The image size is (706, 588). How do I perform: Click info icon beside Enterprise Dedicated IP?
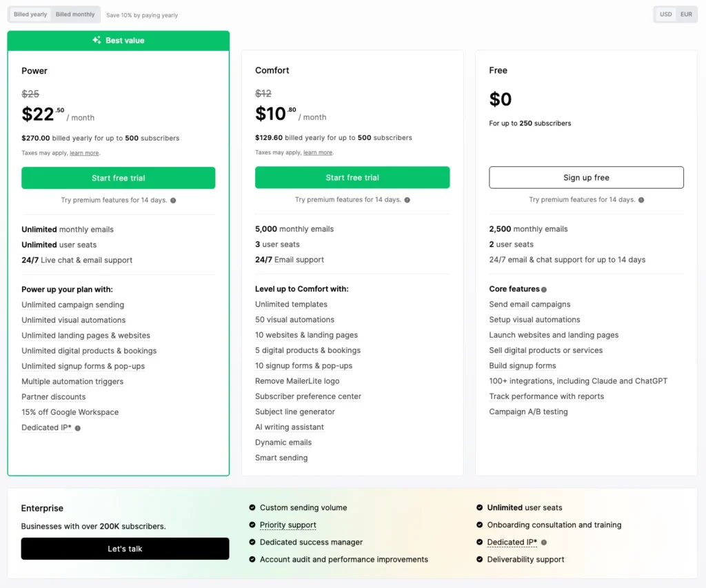point(544,543)
